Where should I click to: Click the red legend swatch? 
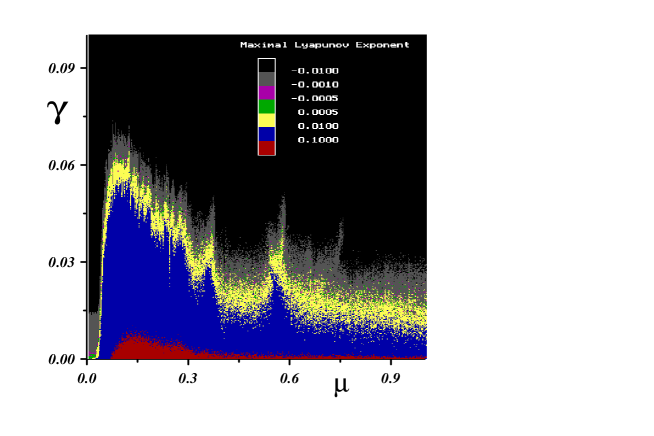click(x=266, y=148)
